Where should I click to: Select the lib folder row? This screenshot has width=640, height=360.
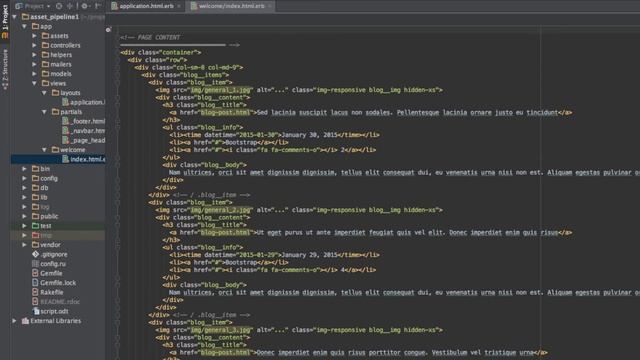58,197
